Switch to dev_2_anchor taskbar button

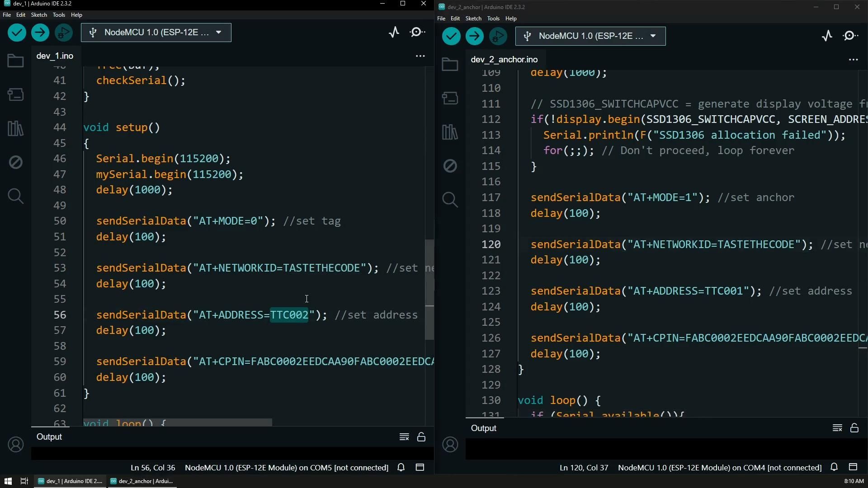(x=142, y=481)
